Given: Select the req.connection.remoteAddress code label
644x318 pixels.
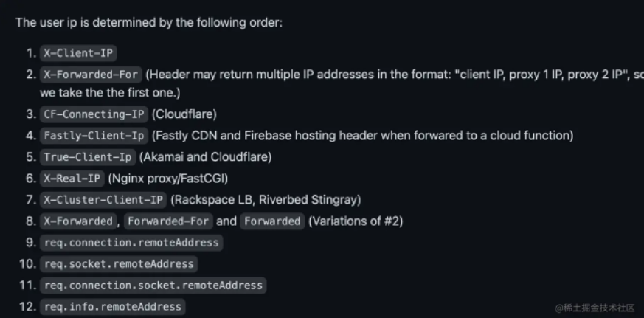Looking at the screenshot, I should pos(131,243).
